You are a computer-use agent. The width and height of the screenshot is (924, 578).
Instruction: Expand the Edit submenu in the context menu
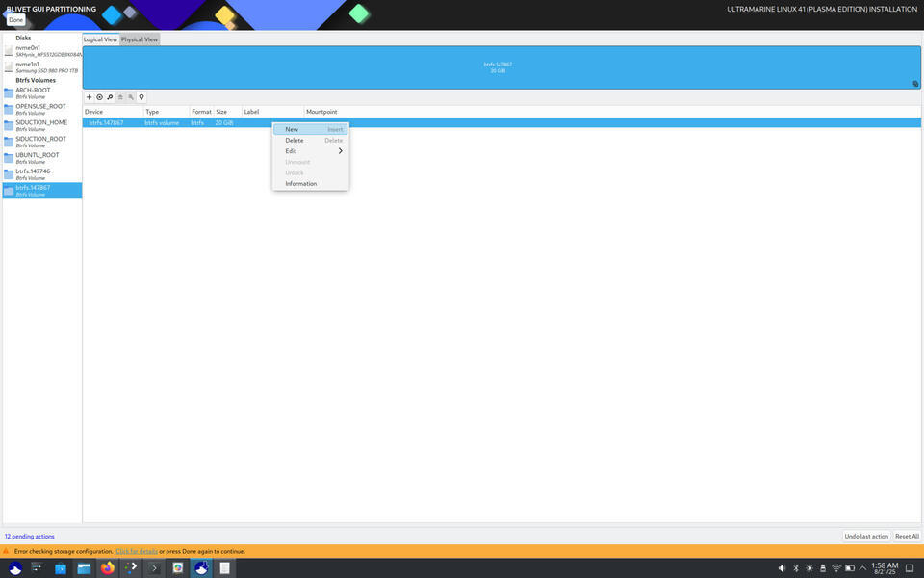point(311,151)
